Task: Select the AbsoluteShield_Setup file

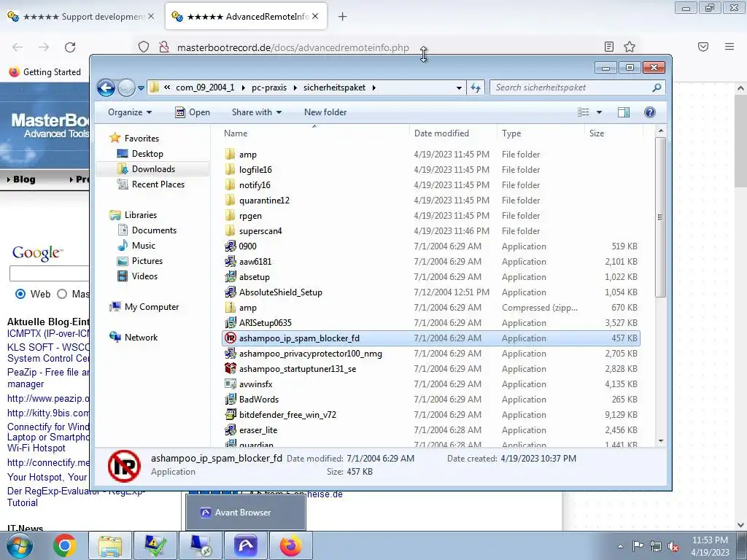Action: pos(280,292)
